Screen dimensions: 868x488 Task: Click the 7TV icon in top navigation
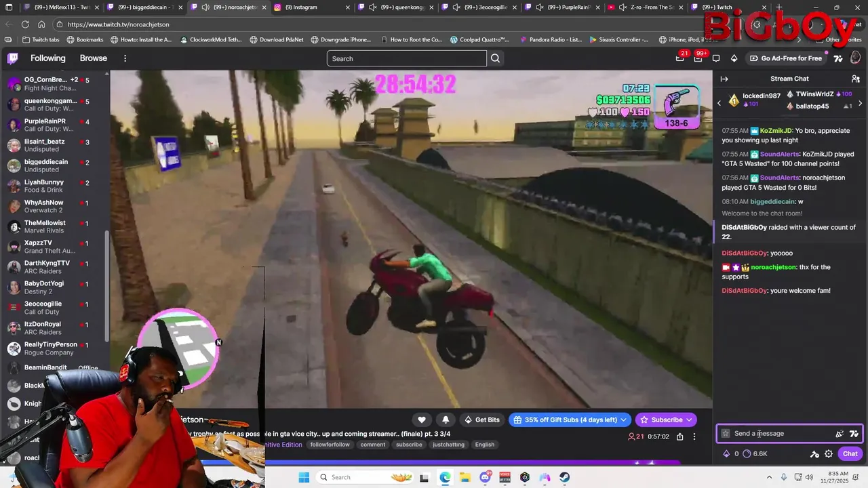tap(838, 58)
